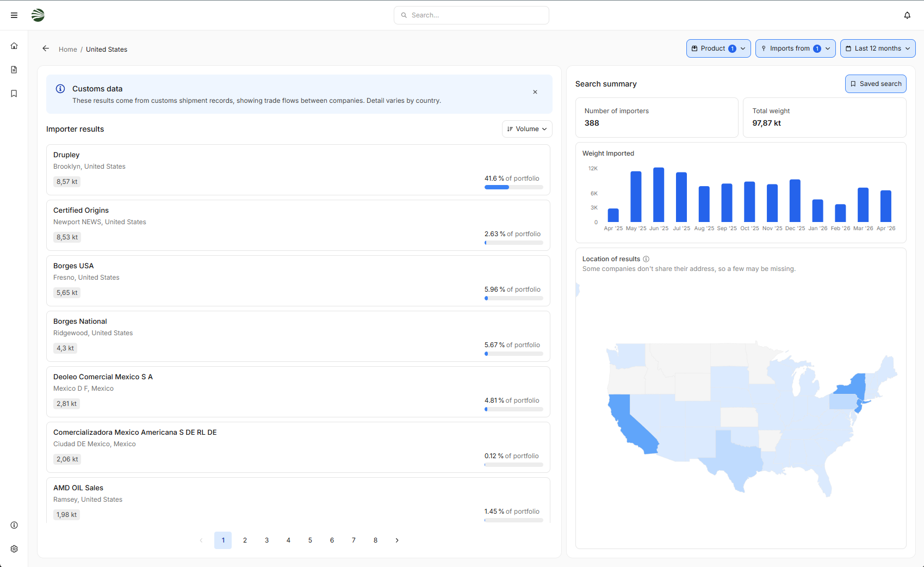Open the Drupley importer card
924x567 pixels.
coord(298,170)
